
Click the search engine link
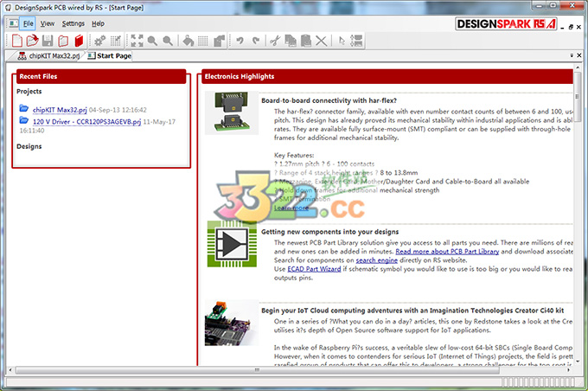pyautogui.click(x=376, y=260)
